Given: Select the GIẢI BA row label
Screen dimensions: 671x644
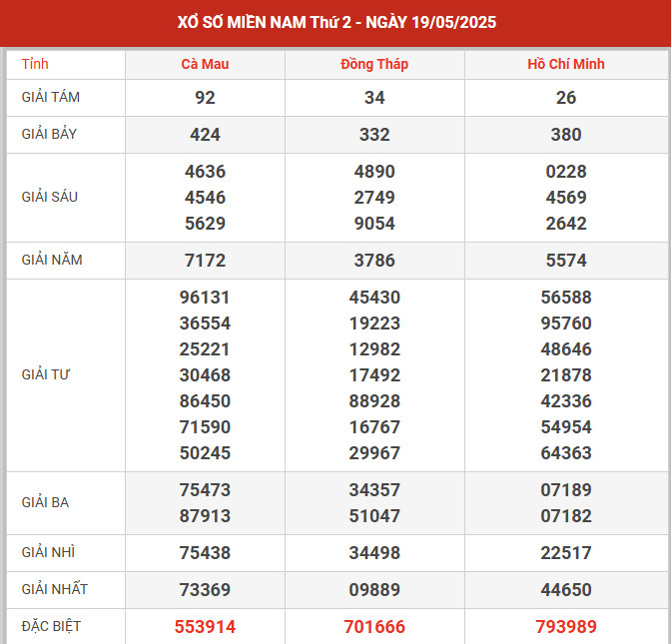Looking at the screenshot, I should 45,502.
